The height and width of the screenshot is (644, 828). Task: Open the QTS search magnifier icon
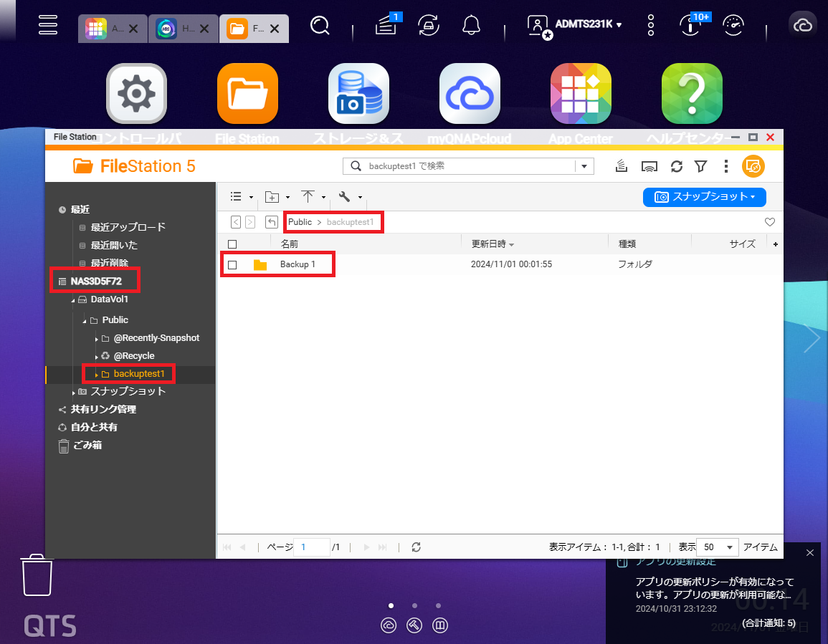pos(320,25)
